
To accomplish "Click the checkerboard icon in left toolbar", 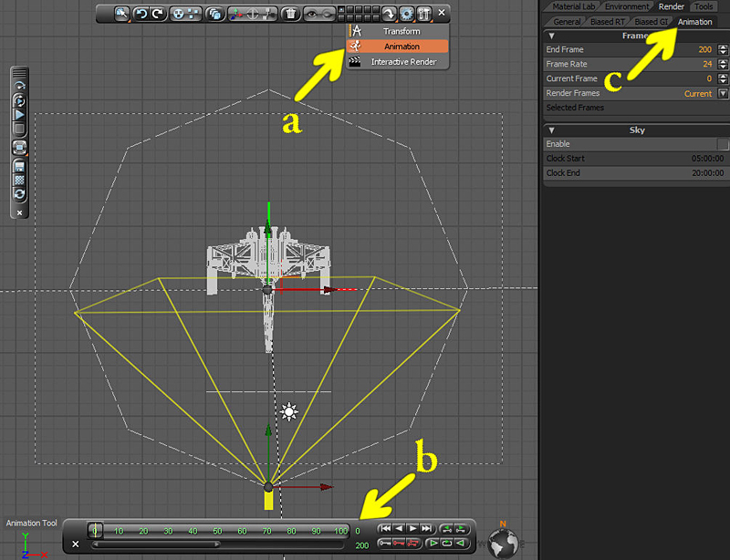I will click(19, 181).
